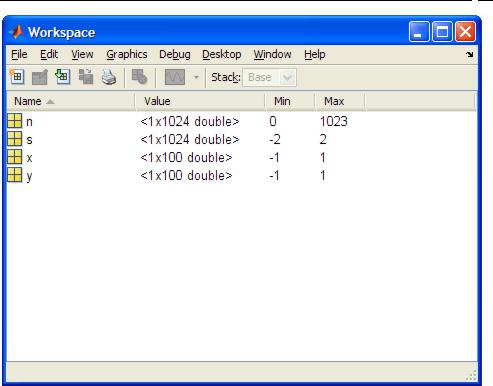
Task: Select the array icon for variable y
Action: 14,175
